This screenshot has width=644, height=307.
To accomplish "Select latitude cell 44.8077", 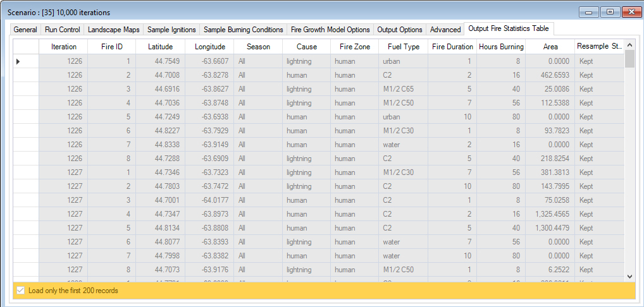I will click(161, 242).
